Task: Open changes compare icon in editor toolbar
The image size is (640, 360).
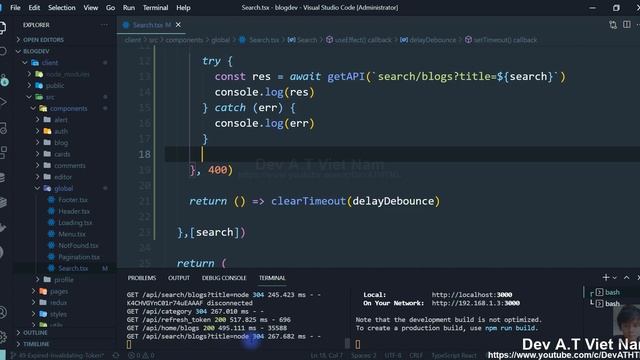Action: click(x=613, y=25)
